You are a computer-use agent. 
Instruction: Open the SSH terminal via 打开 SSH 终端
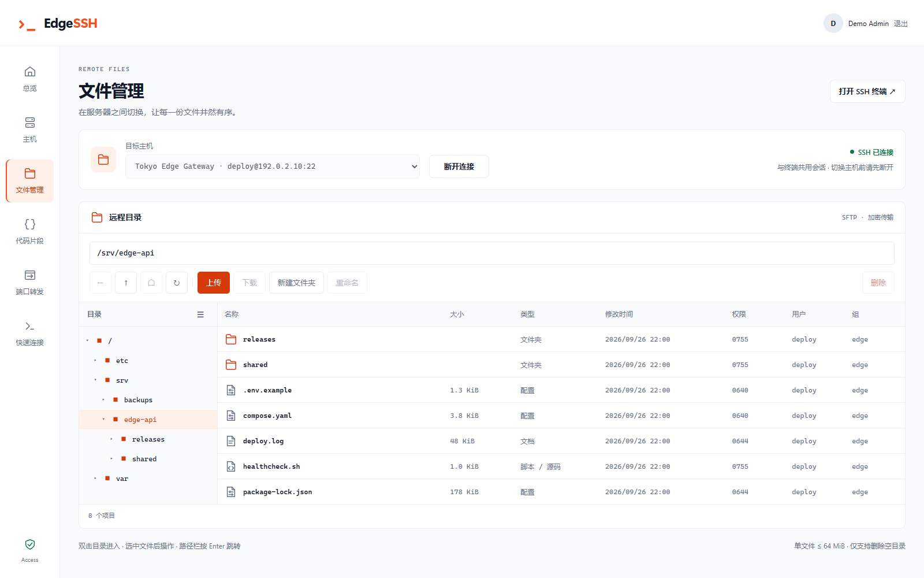(x=867, y=91)
